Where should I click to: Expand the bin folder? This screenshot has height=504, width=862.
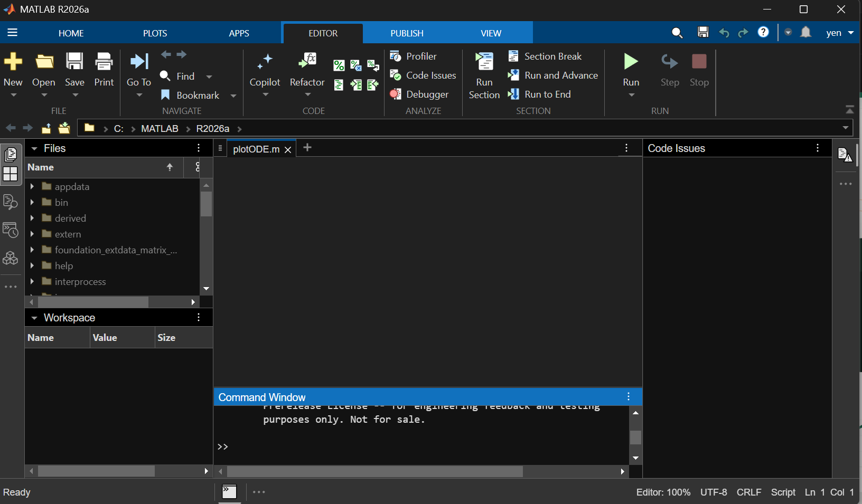32,202
